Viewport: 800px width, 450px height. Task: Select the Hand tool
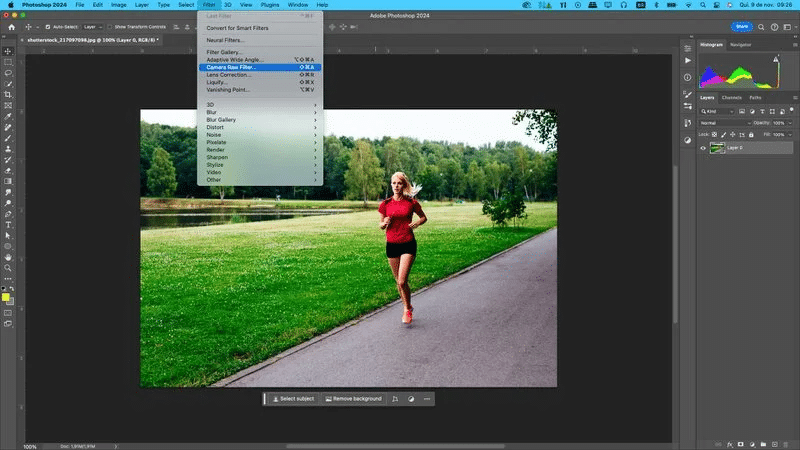(8, 257)
